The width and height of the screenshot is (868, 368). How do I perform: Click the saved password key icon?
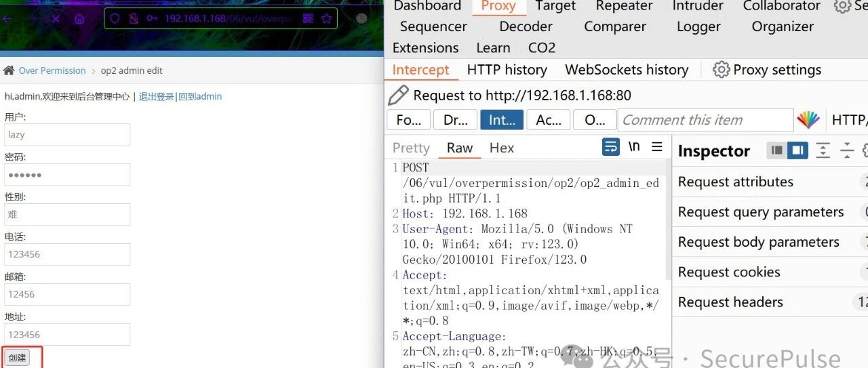click(153, 18)
